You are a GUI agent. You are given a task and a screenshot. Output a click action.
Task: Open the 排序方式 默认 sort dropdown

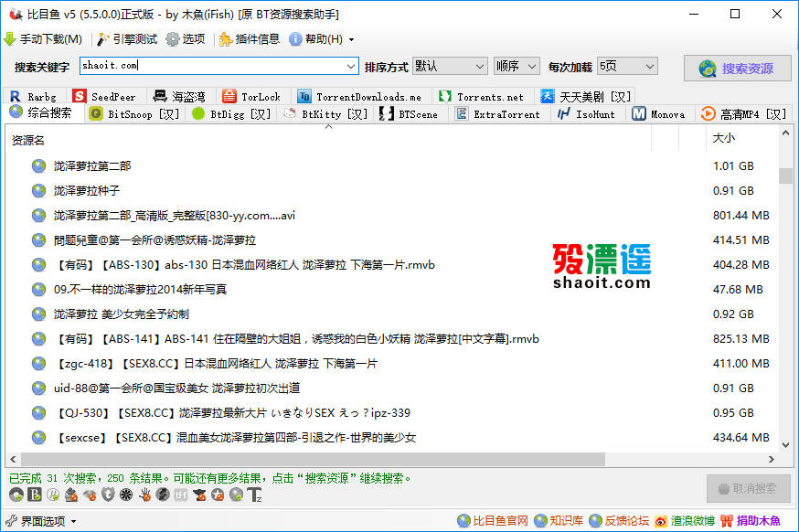(x=450, y=66)
